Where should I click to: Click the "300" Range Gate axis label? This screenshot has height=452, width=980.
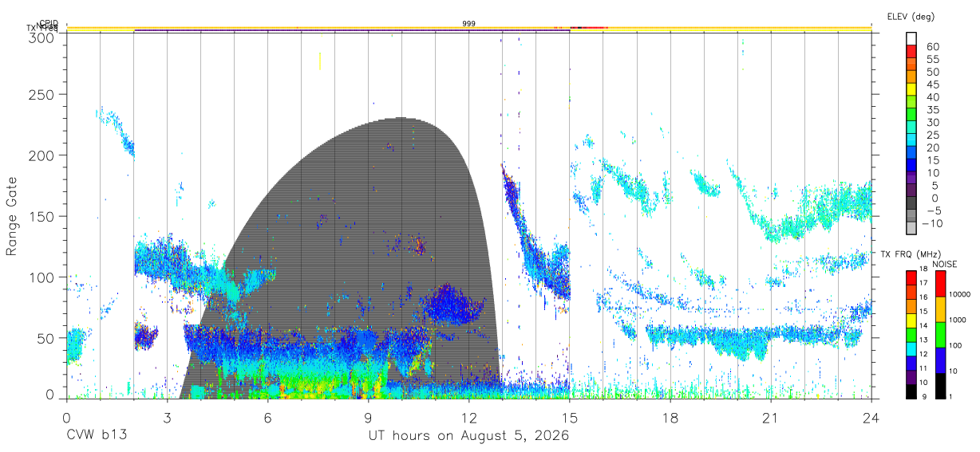42,37
